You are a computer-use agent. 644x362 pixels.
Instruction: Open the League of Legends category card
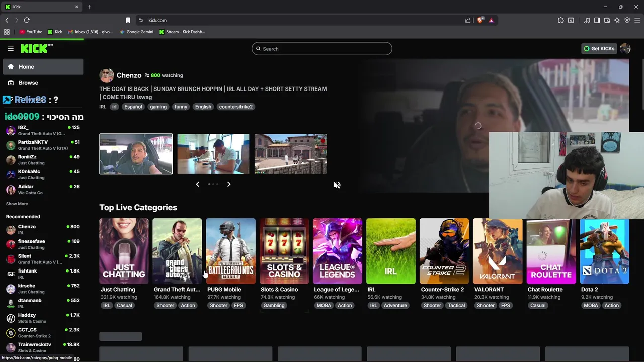pyautogui.click(x=338, y=251)
